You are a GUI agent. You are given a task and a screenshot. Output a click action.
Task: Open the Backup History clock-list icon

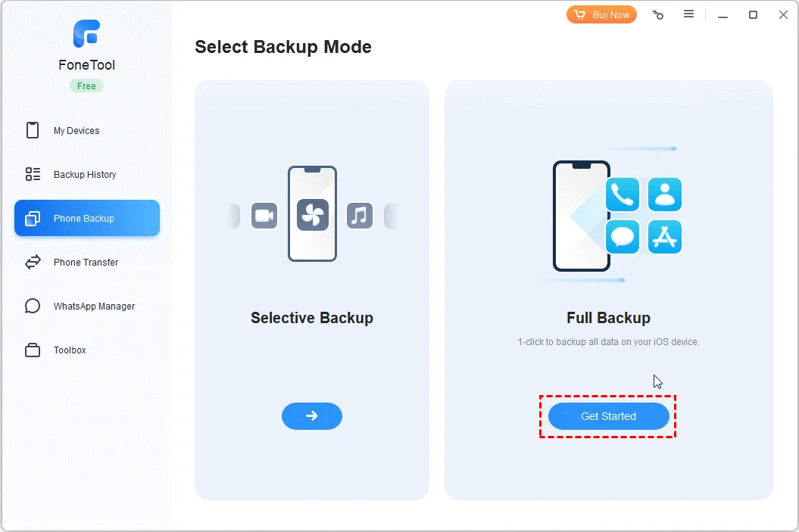[x=32, y=174]
